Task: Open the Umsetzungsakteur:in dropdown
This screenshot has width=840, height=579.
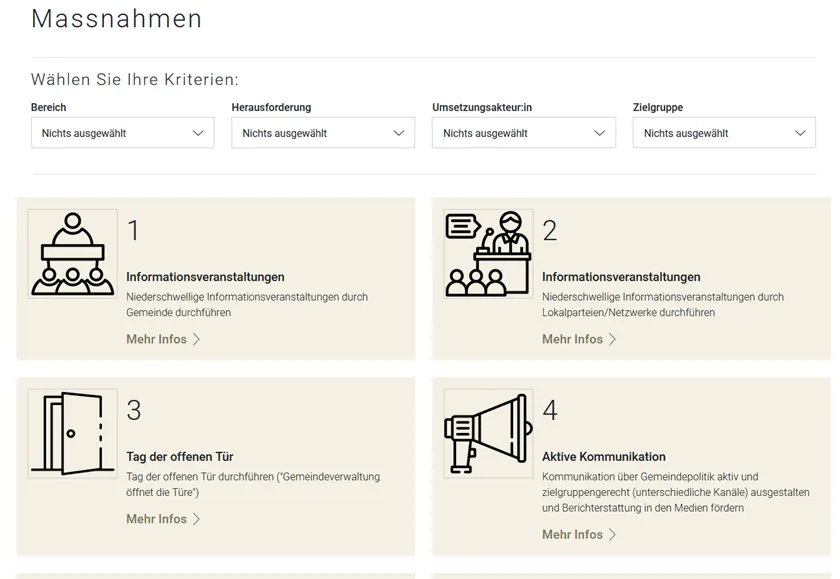Action: click(x=524, y=133)
